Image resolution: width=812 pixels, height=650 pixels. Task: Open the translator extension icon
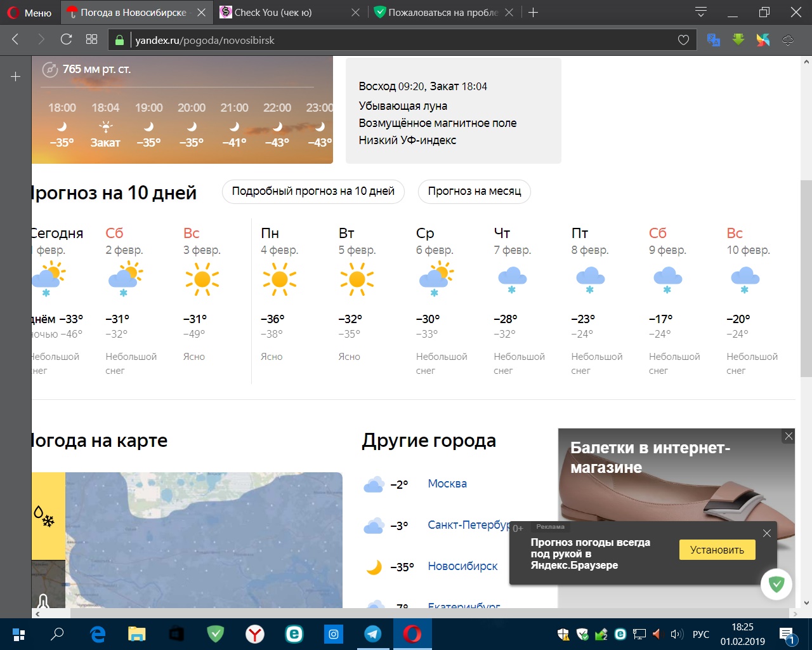(714, 40)
